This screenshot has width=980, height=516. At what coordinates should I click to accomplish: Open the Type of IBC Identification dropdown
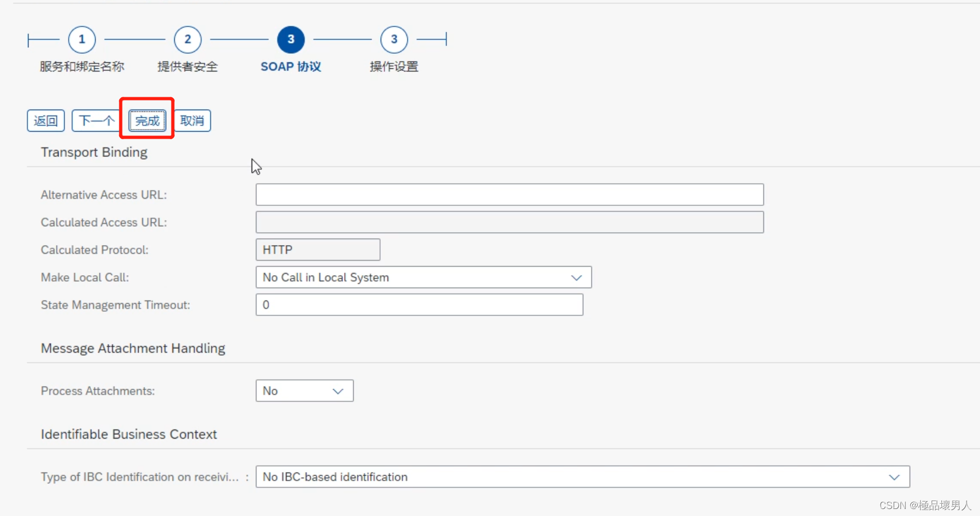tap(581, 477)
